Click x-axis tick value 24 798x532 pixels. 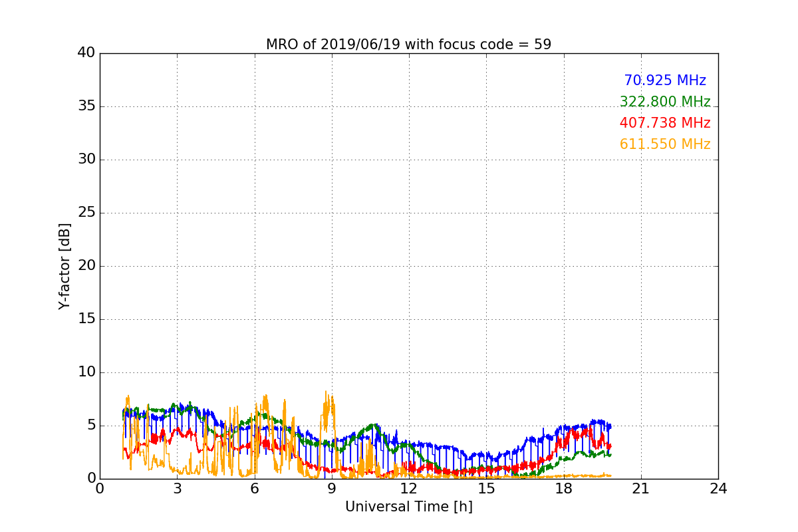coord(718,489)
